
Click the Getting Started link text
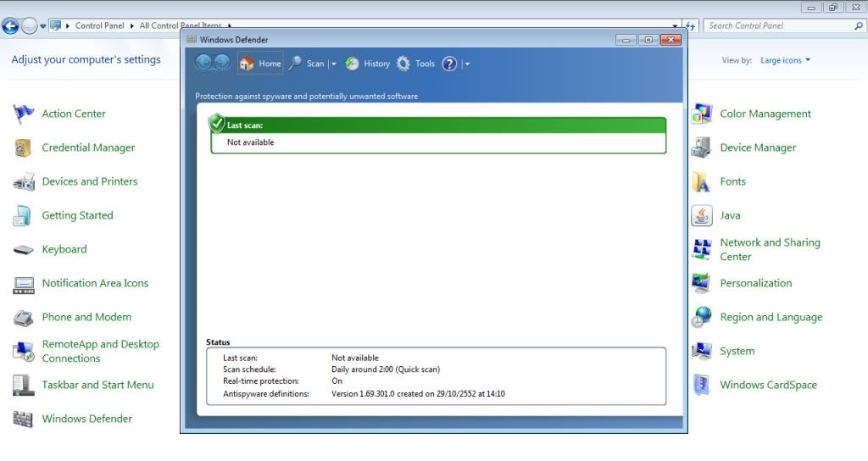pyautogui.click(x=77, y=215)
